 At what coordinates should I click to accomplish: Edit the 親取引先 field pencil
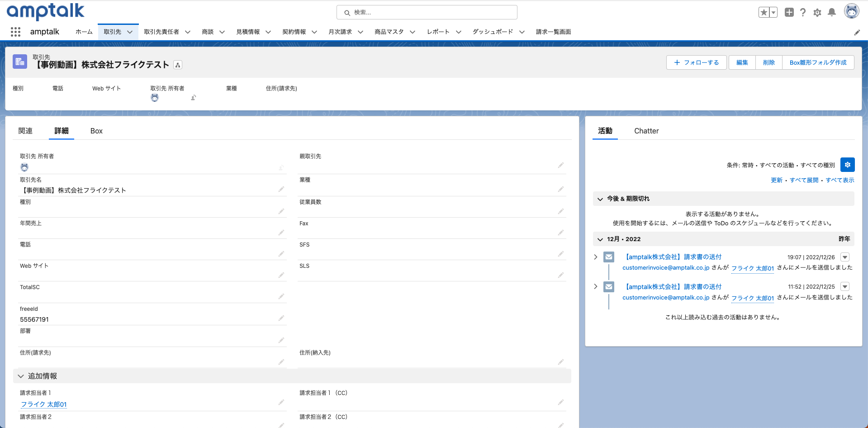(561, 165)
